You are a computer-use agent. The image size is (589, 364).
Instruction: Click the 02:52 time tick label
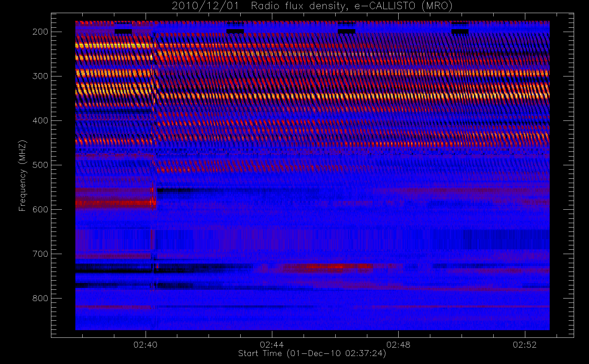[525, 345]
